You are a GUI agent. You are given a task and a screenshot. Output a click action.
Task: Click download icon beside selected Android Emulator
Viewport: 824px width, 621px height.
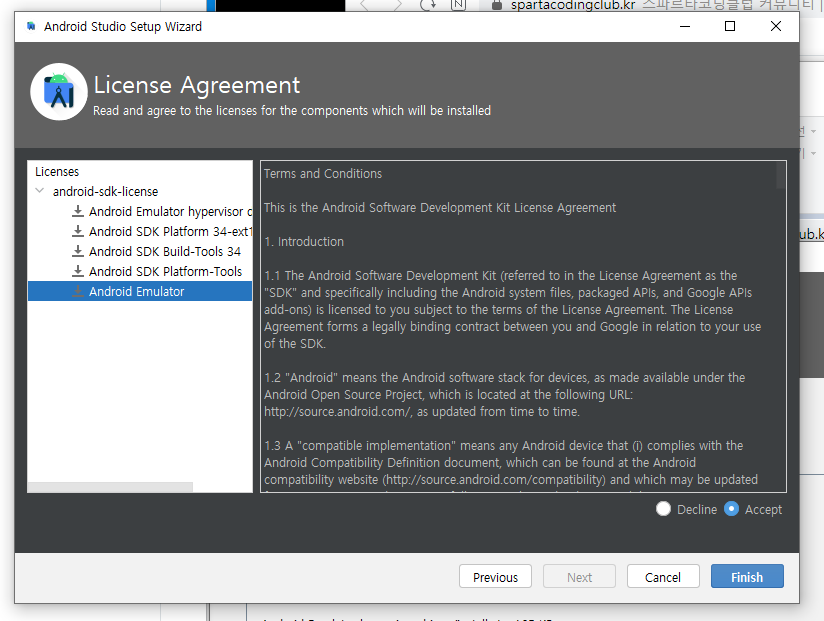click(x=78, y=291)
